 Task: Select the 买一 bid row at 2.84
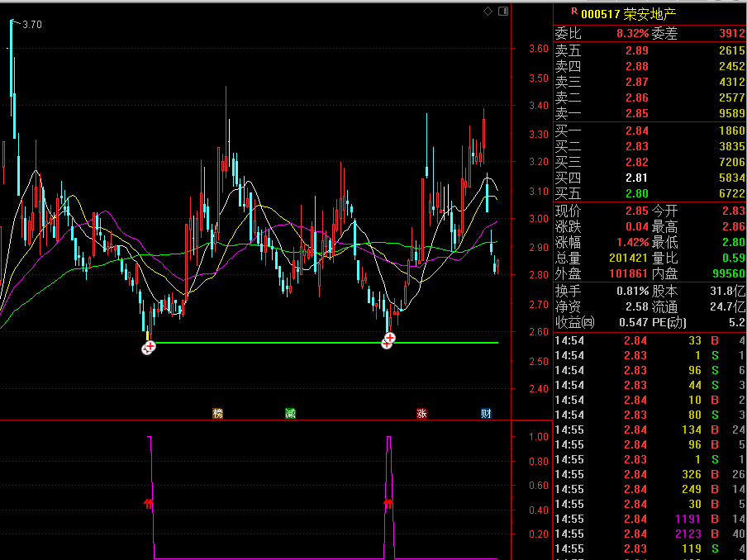click(649, 131)
